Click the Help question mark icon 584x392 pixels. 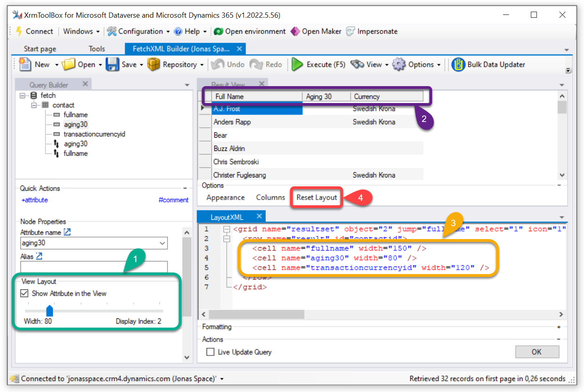click(x=178, y=31)
